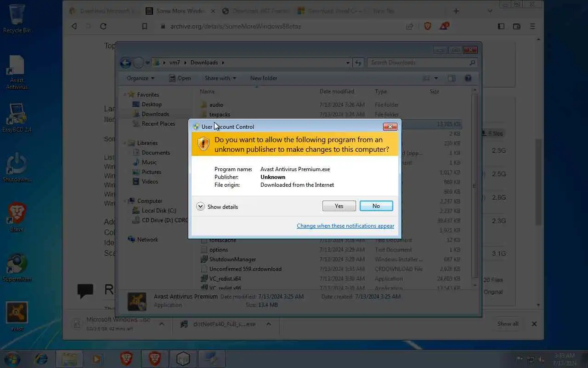Change the view with the view icon
The width and height of the screenshot is (588, 368).
click(x=427, y=78)
